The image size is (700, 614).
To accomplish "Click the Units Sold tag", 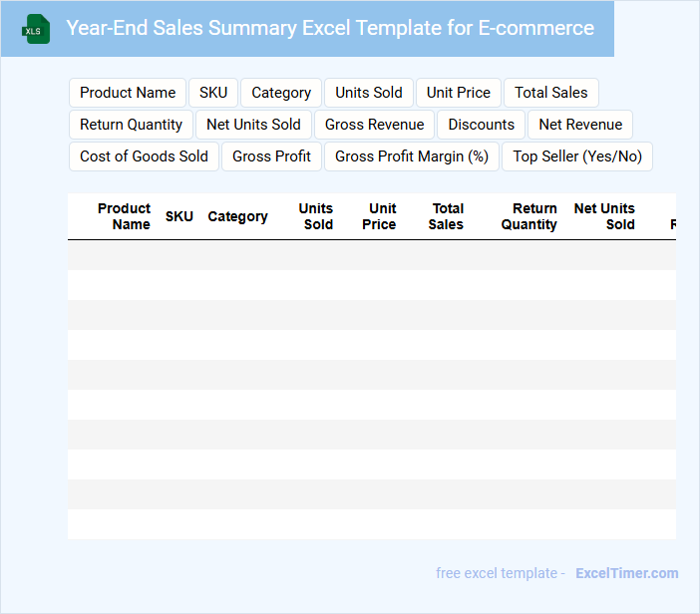I will coord(369,93).
